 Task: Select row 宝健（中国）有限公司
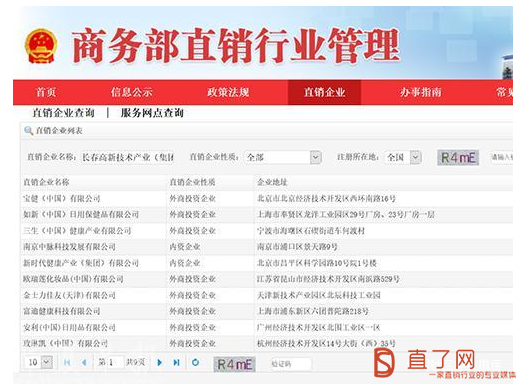[x=267, y=199]
